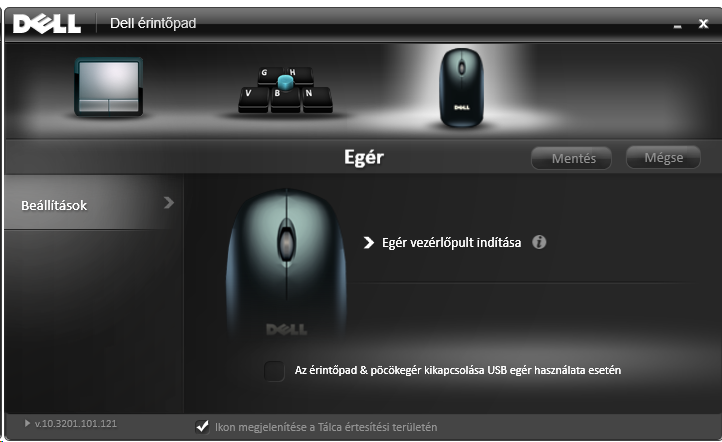The image size is (722, 442).
Task: Select the mouse icon in top banner
Action: (461, 87)
